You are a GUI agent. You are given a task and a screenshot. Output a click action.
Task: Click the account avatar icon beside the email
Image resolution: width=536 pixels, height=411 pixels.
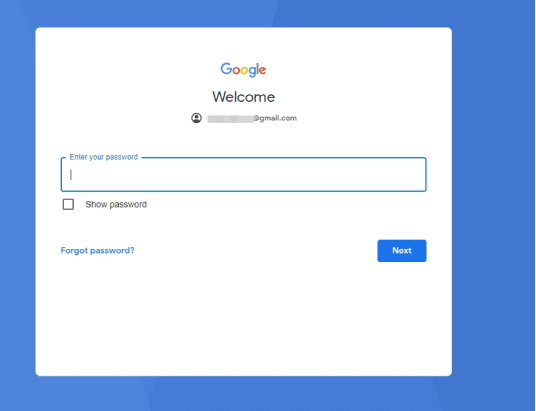click(x=196, y=118)
